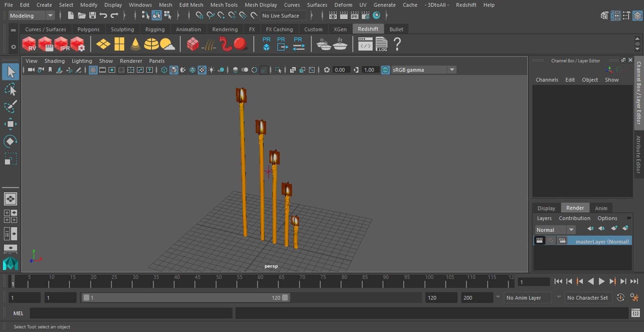Select the Move tool in toolbox

[x=10, y=124]
